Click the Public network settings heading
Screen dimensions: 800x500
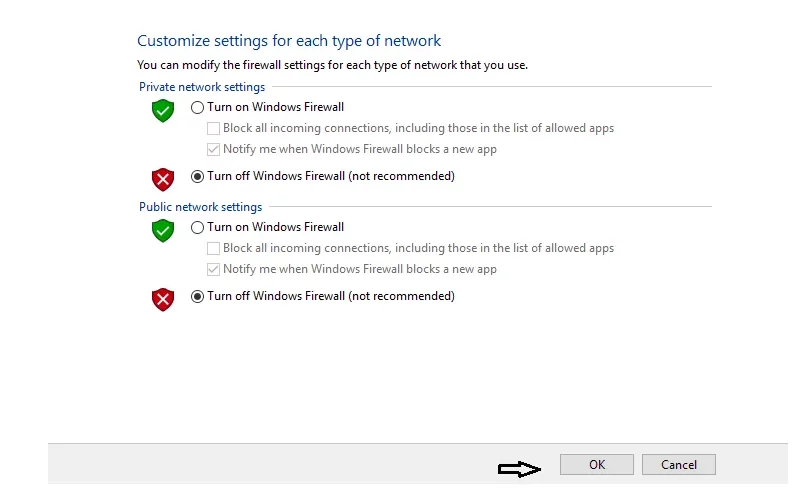point(201,207)
